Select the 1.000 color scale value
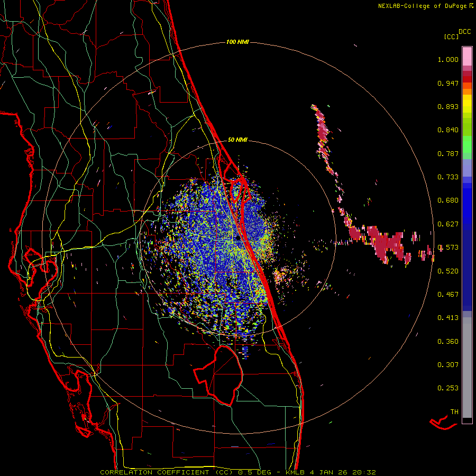 click(448, 59)
